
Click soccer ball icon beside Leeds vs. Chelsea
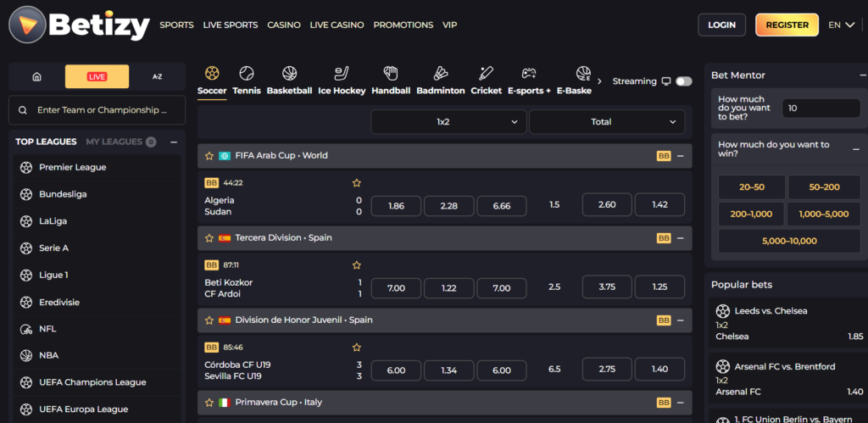(723, 310)
